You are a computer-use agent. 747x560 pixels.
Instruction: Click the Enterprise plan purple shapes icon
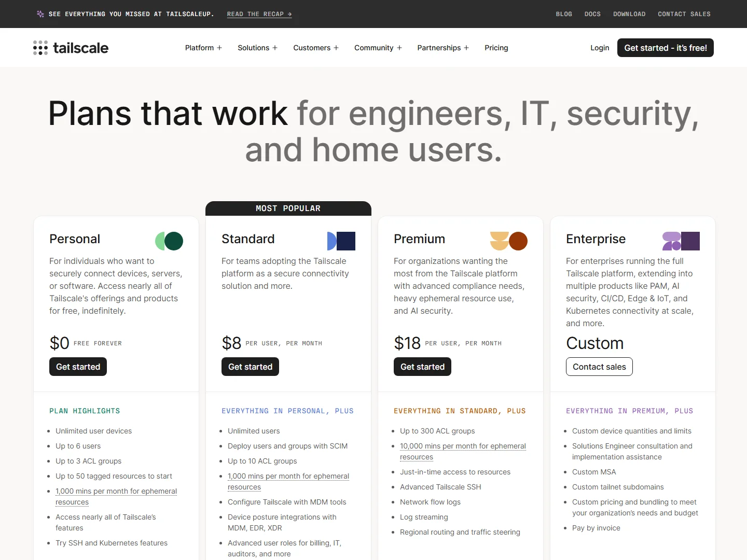(x=681, y=241)
